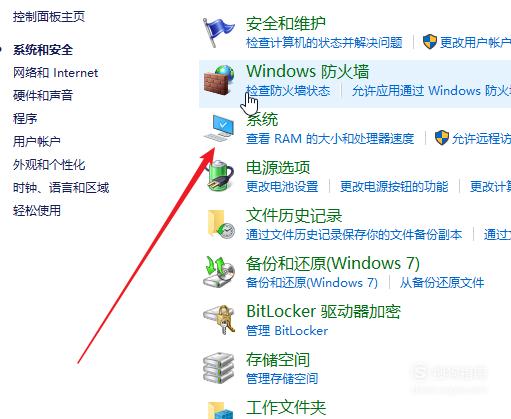Click the 更改电池设置 link
The image size is (511, 419).
(282, 186)
